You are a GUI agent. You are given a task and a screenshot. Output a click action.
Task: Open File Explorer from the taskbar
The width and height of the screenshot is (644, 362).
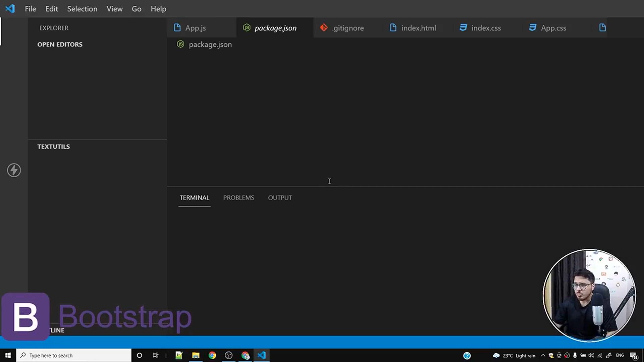click(x=196, y=355)
